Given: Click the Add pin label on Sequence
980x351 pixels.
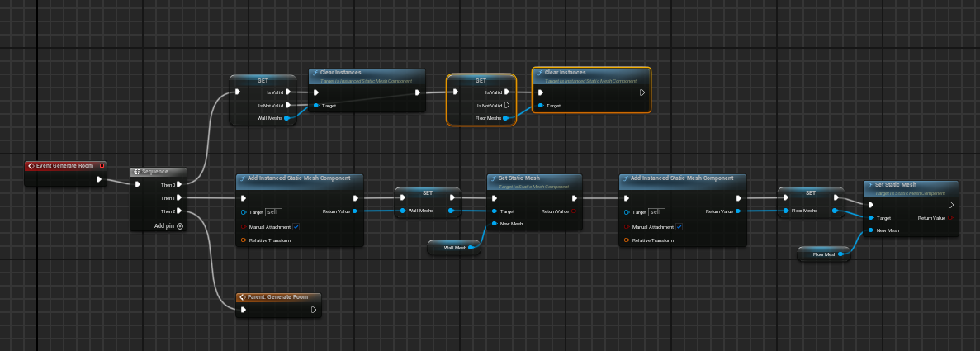Looking at the screenshot, I should pos(164,225).
